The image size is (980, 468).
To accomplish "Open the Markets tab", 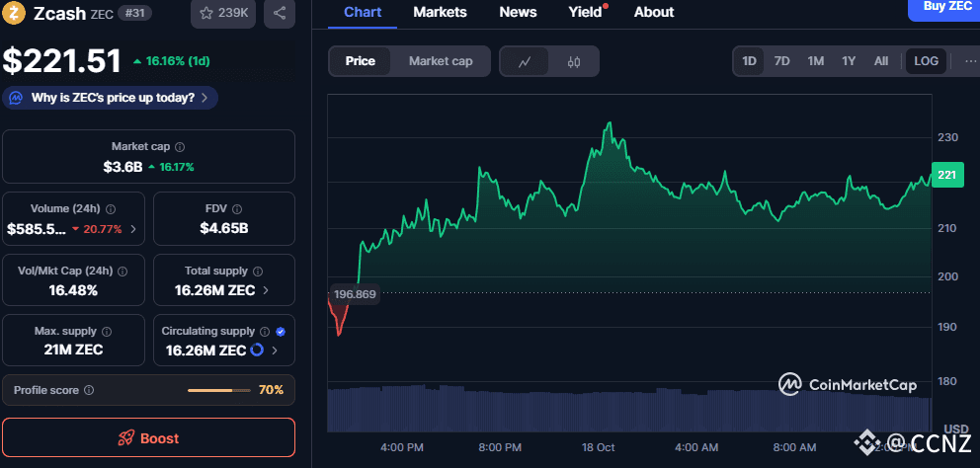I will pos(440,12).
